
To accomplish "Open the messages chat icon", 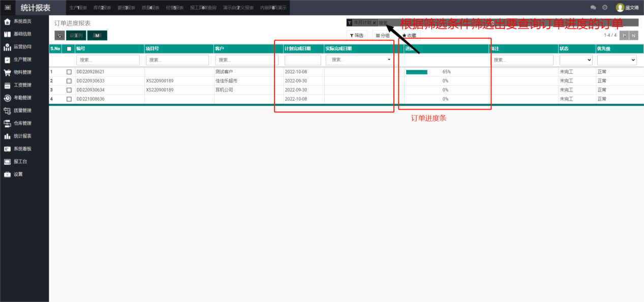I will pyautogui.click(x=593, y=8).
